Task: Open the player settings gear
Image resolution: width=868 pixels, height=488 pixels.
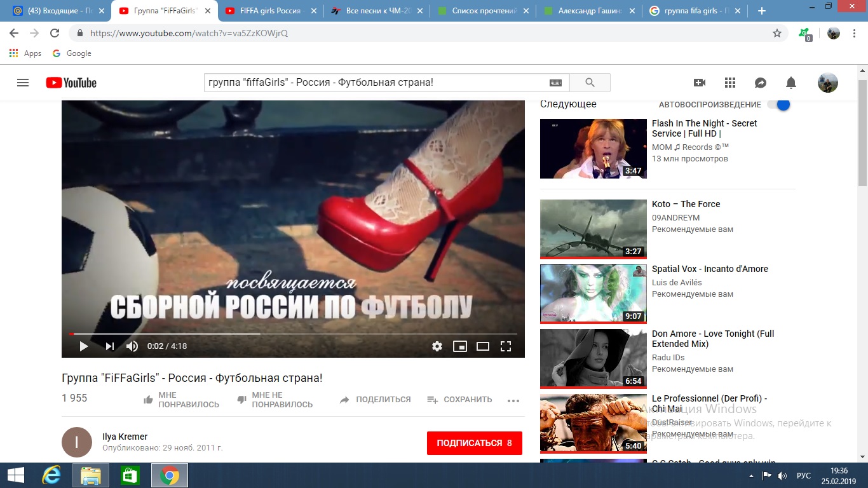Action: tap(437, 346)
